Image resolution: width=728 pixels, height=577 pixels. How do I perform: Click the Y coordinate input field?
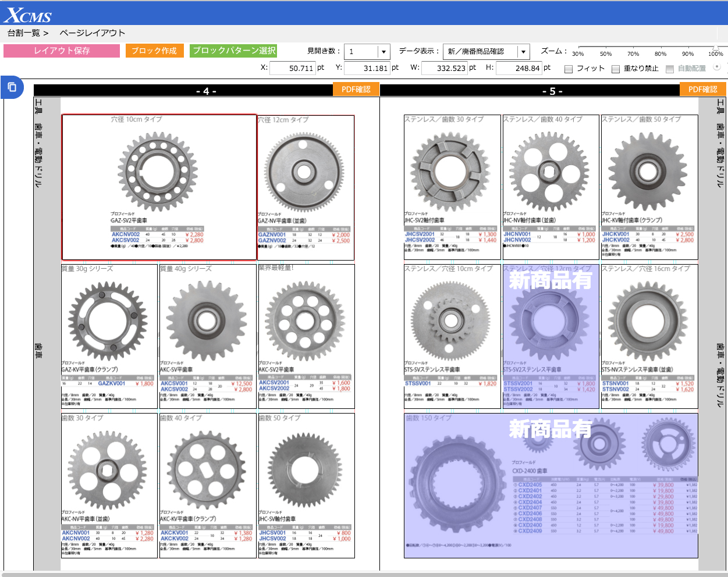(x=367, y=68)
